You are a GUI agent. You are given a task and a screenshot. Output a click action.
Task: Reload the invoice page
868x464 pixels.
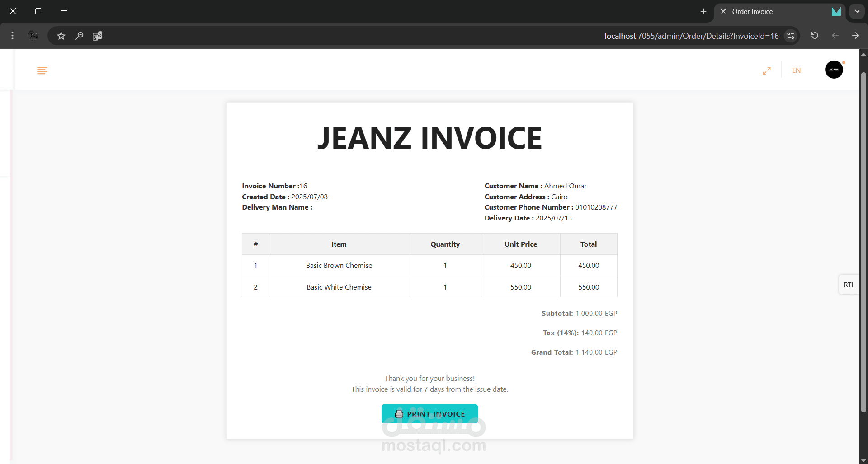click(815, 36)
